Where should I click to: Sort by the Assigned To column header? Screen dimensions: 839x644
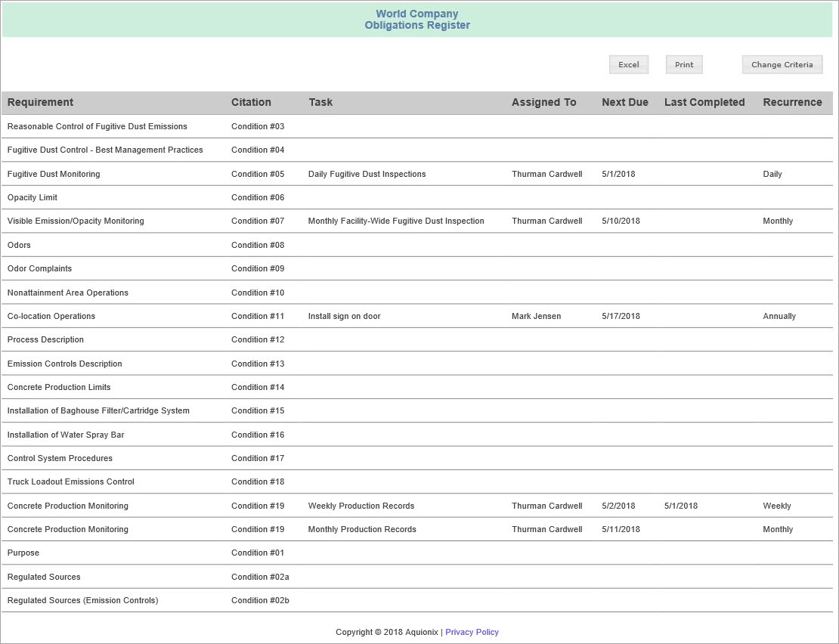(543, 102)
